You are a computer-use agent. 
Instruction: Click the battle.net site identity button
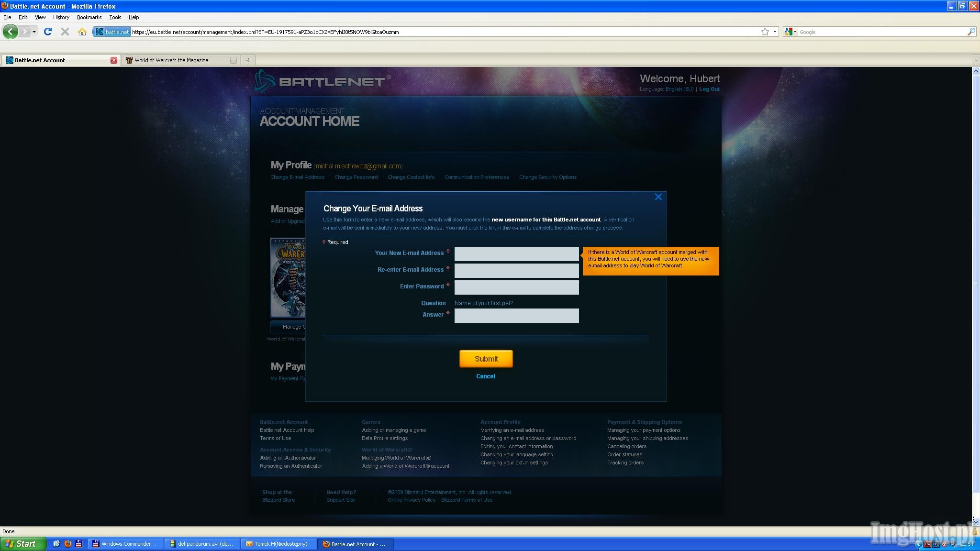112,32
